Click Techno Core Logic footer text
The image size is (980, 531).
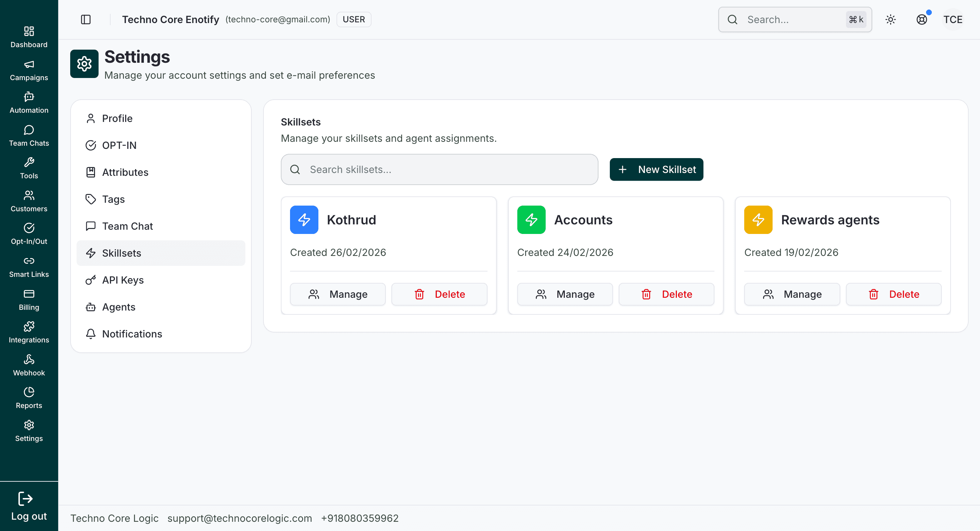coord(115,518)
